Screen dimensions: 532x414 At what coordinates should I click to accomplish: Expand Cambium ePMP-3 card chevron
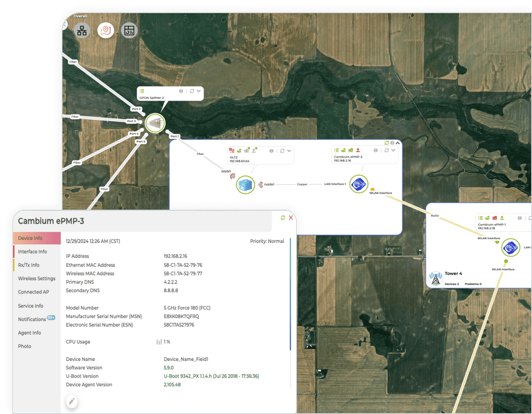coord(393,150)
